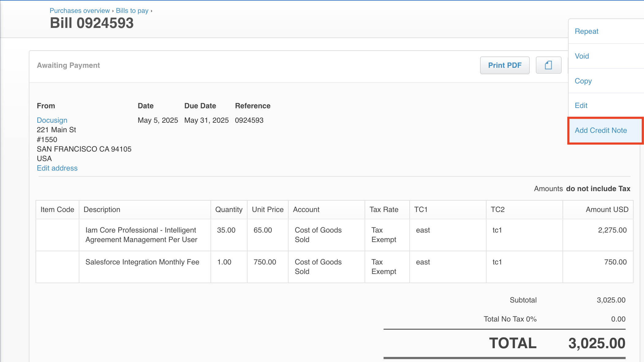Select Repeat from the options menu

[x=606, y=31]
